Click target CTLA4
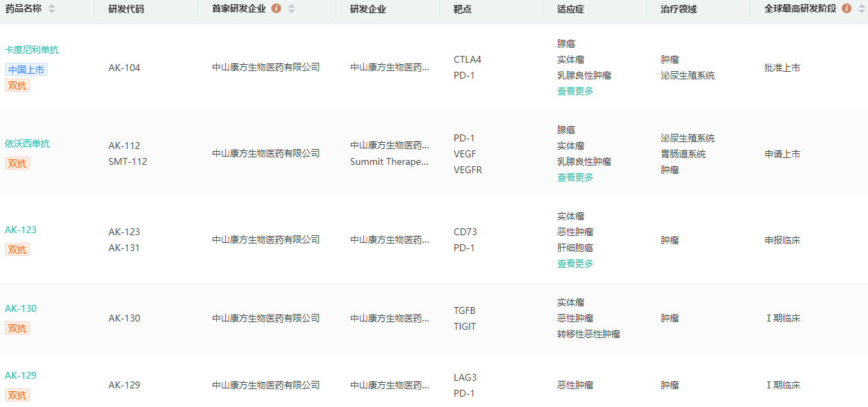The width and height of the screenshot is (868, 407). [467, 59]
